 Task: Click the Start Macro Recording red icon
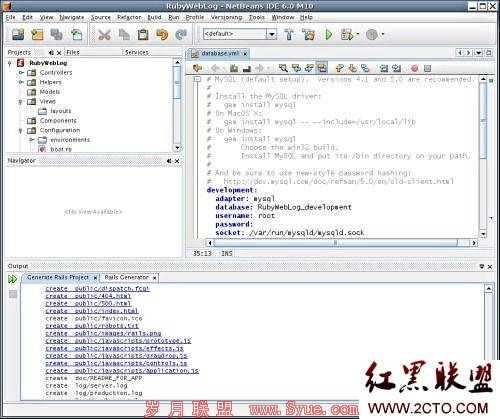[x=414, y=68]
